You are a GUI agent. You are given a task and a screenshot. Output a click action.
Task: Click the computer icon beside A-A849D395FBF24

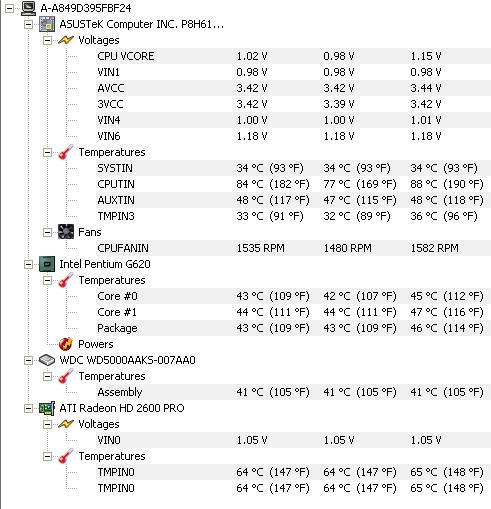click(28, 8)
